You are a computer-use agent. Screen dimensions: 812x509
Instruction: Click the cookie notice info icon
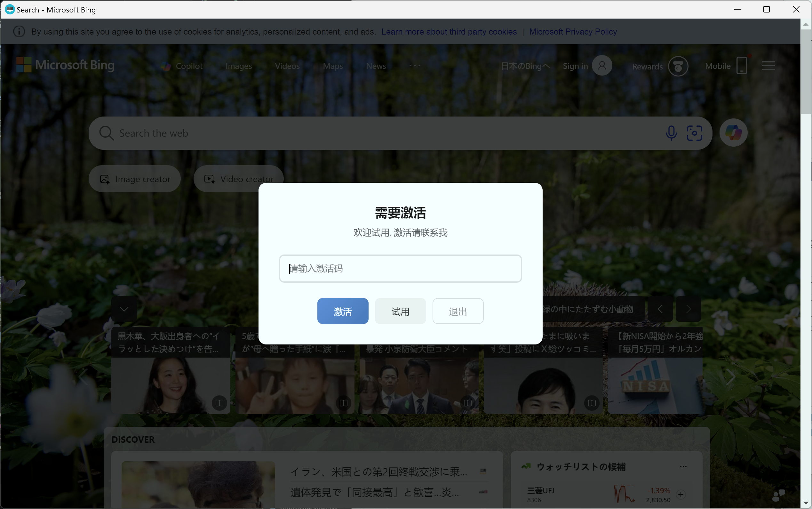19,31
